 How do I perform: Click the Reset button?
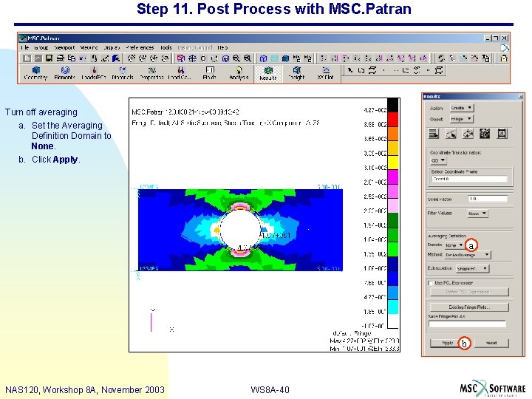click(491, 343)
